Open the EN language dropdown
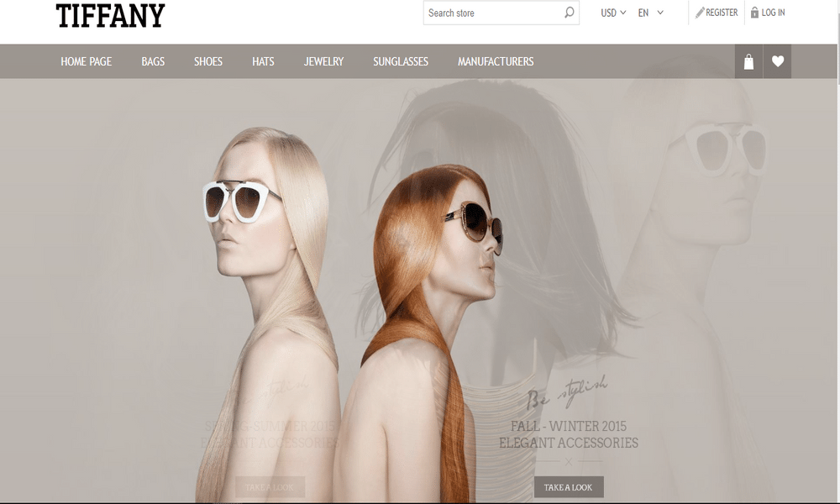 click(x=650, y=13)
